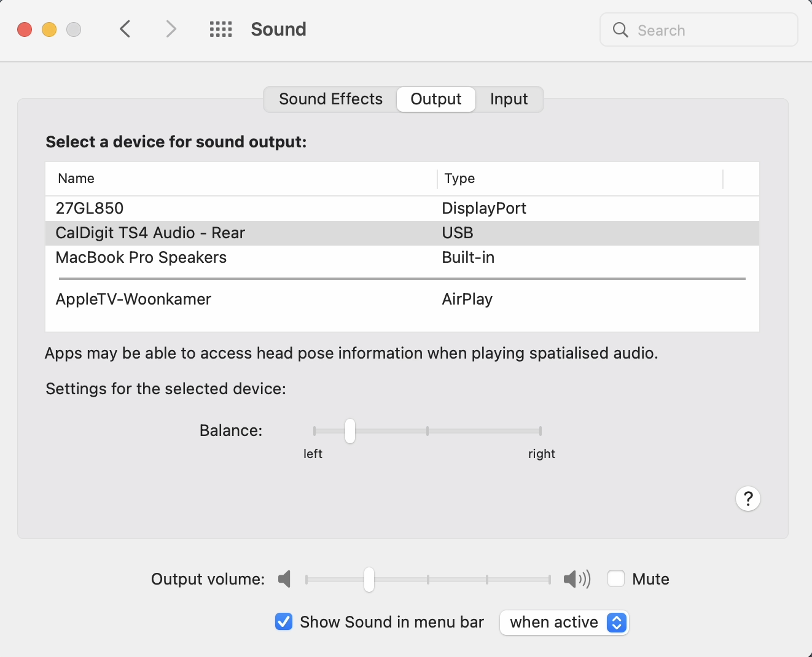The height and width of the screenshot is (657, 812).
Task: Select the Output tab
Action: [x=436, y=99]
